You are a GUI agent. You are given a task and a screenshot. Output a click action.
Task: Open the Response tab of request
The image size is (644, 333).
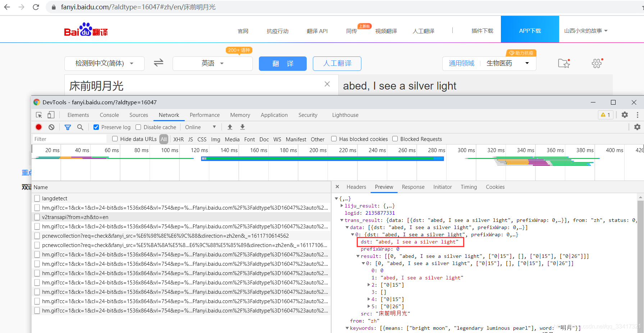click(x=413, y=187)
